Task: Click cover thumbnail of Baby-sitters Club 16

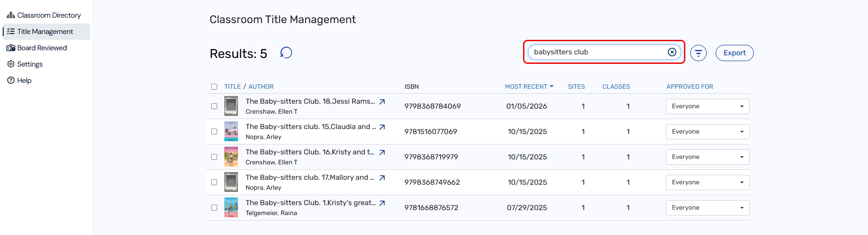Action: point(231,157)
